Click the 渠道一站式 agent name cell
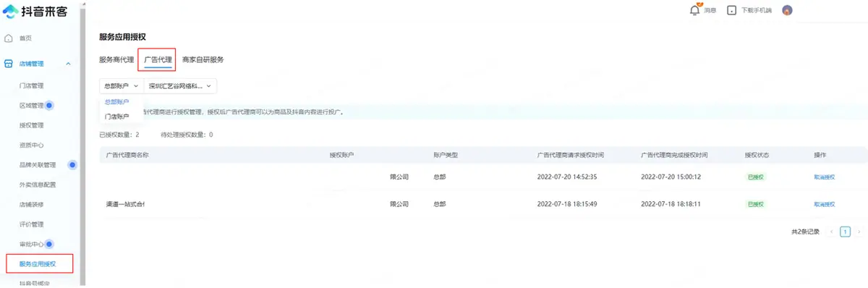 click(x=125, y=204)
